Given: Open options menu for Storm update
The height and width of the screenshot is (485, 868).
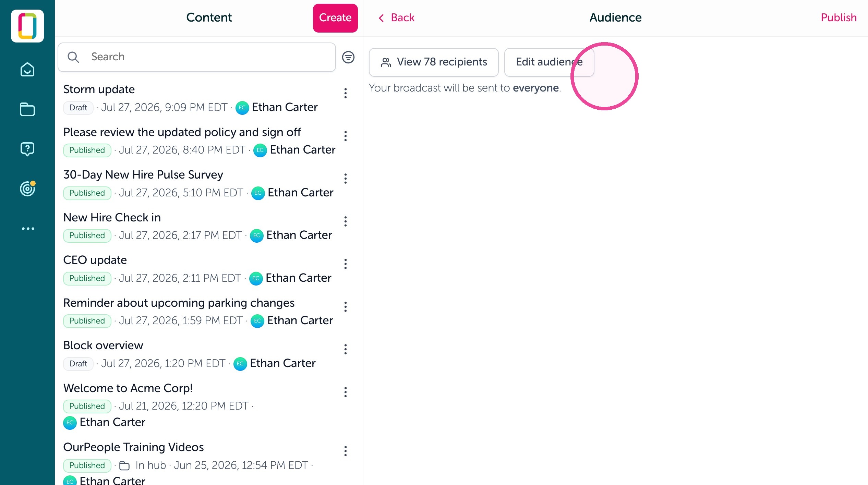Looking at the screenshot, I should click(x=345, y=93).
